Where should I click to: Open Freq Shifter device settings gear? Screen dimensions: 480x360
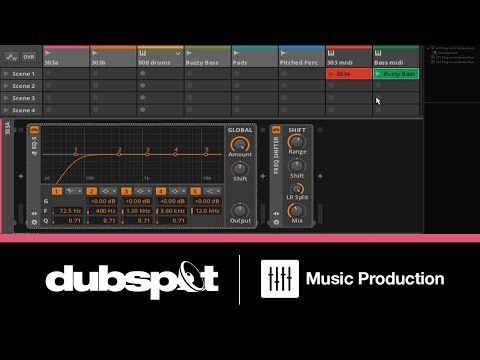[276, 222]
